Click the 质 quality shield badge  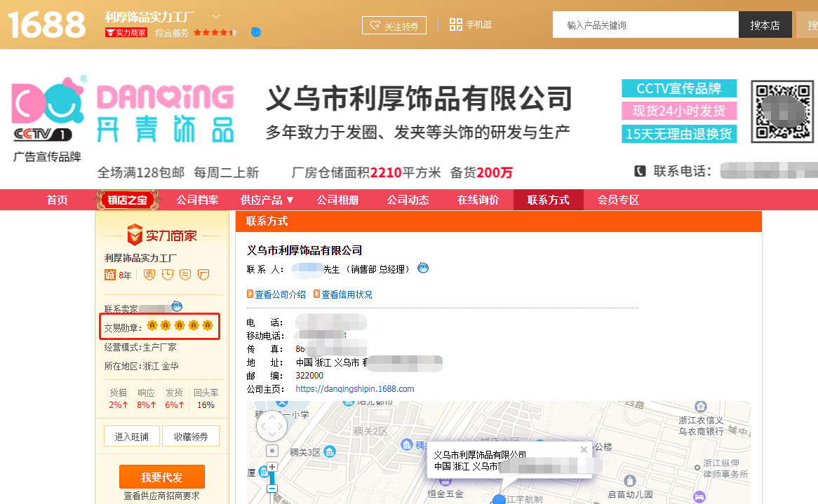click(149, 275)
